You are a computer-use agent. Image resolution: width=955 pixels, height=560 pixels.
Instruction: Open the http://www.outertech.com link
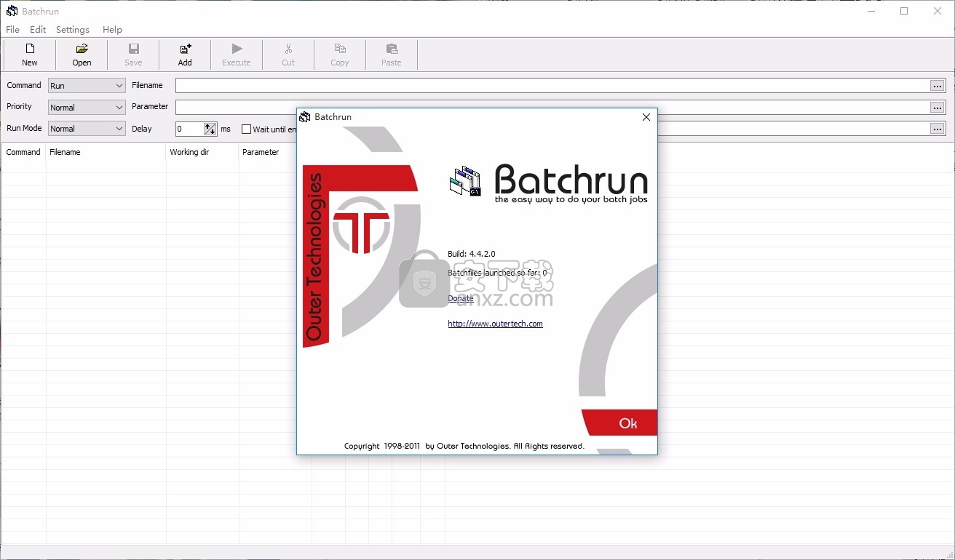(495, 324)
